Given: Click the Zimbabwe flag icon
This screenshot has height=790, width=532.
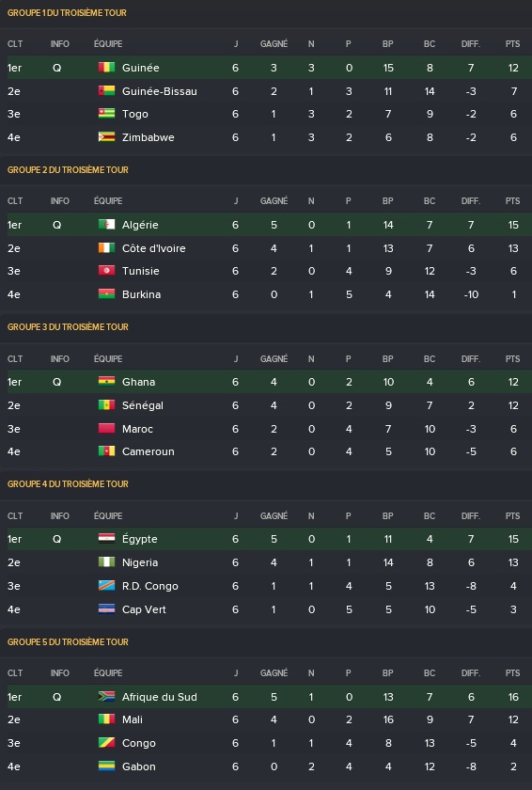Looking at the screenshot, I should (x=106, y=136).
